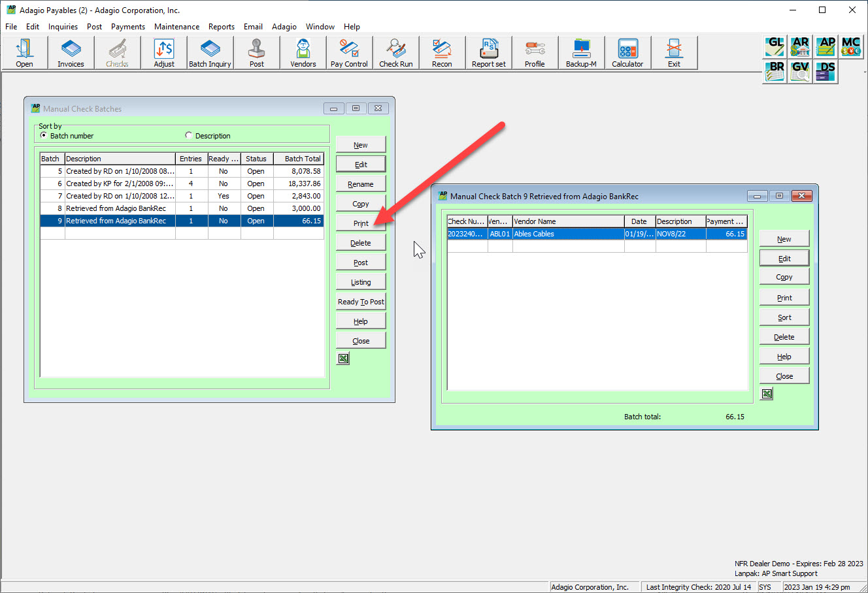The height and width of the screenshot is (593, 868).
Task: Click the Batch Total column header
Action: pyautogui.click(x=302, y=159)
